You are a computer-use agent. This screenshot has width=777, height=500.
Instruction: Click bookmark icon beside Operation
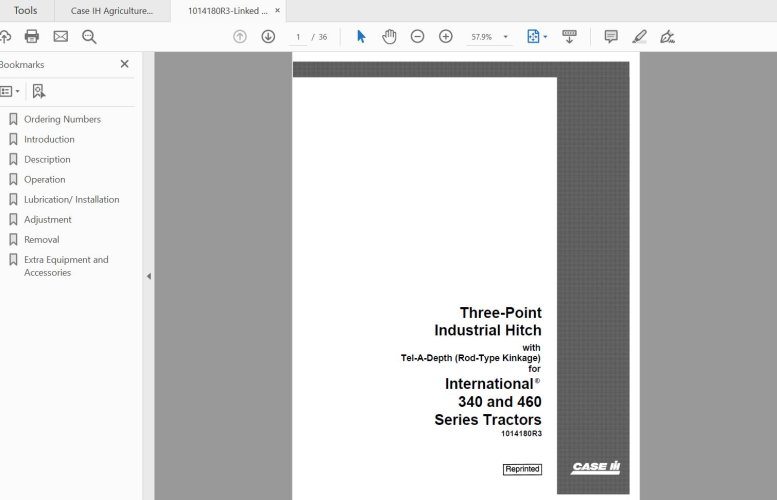coord(13,179)
